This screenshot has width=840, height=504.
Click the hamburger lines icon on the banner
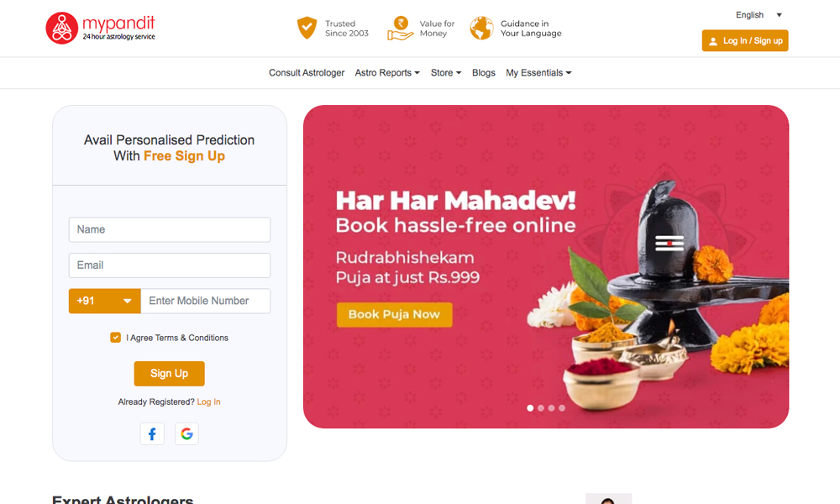669,243
